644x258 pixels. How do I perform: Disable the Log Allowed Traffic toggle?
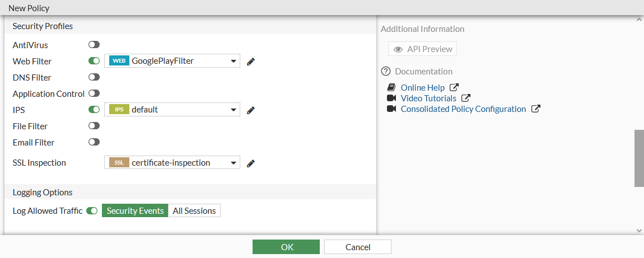[x=92, y=211]
